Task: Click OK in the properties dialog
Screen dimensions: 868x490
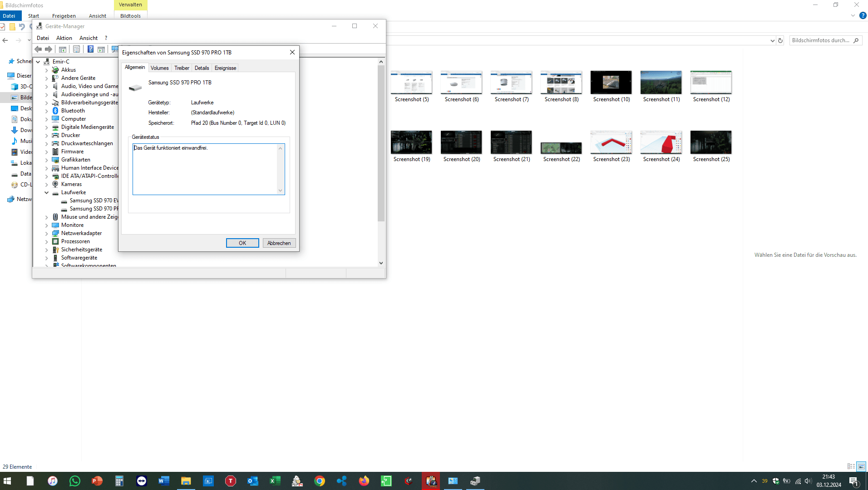Action: tap(242, 243)
